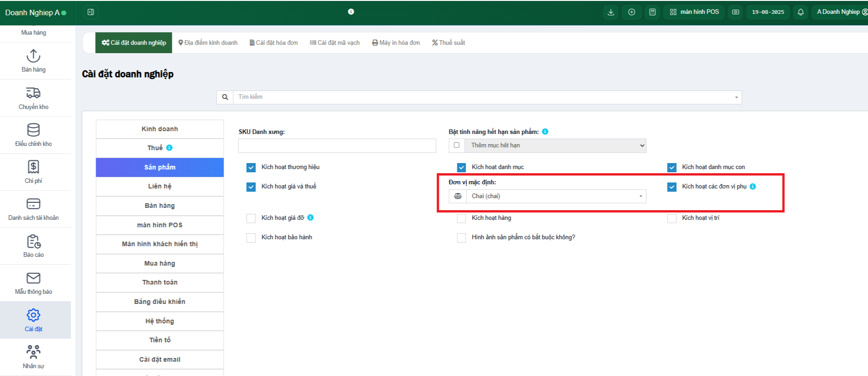Switch to Cài đặt mã vạch tab
The image size is (868, 376).
[334, 42]
